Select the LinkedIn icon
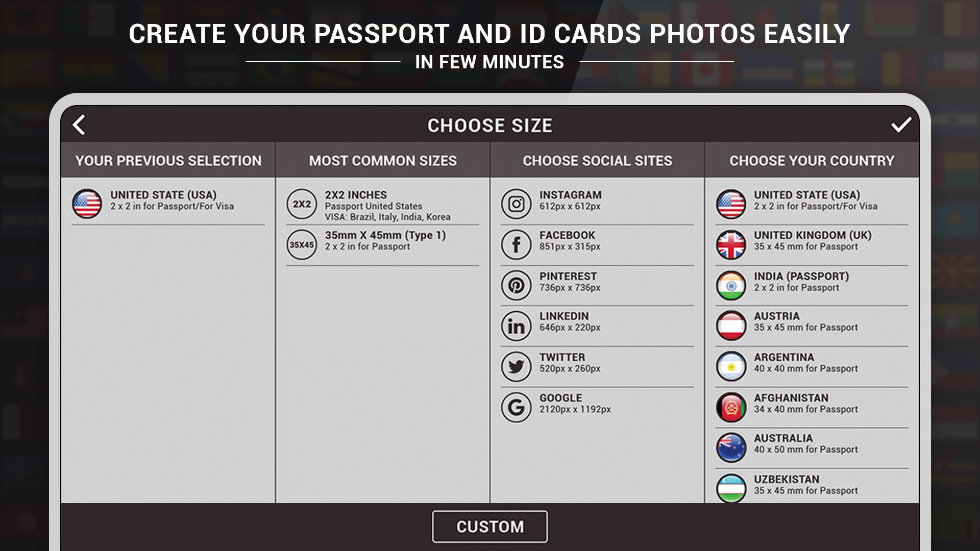 pos(516,325)
